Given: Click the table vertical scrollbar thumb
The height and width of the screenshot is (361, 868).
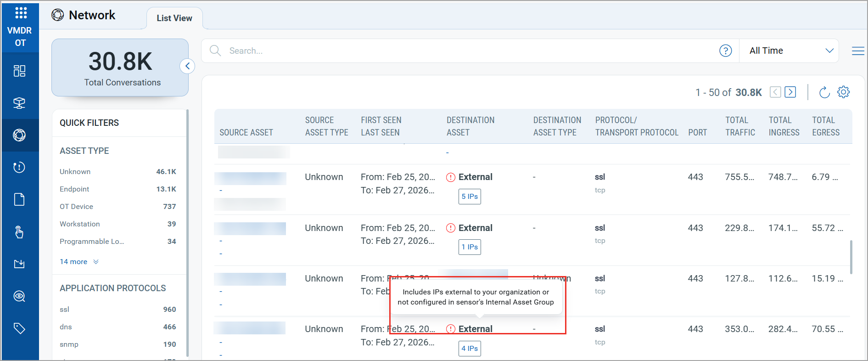Looking at the screenshot, I should point(851,257).
